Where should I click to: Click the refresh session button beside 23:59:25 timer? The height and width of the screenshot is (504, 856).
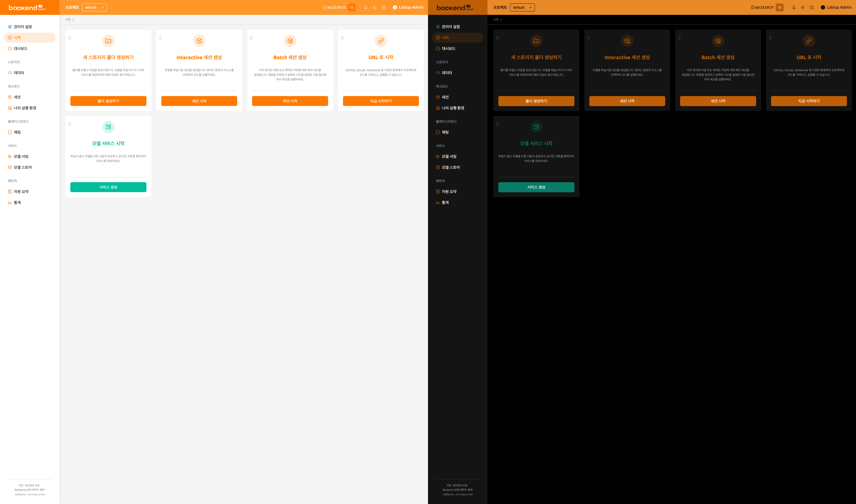352,7
